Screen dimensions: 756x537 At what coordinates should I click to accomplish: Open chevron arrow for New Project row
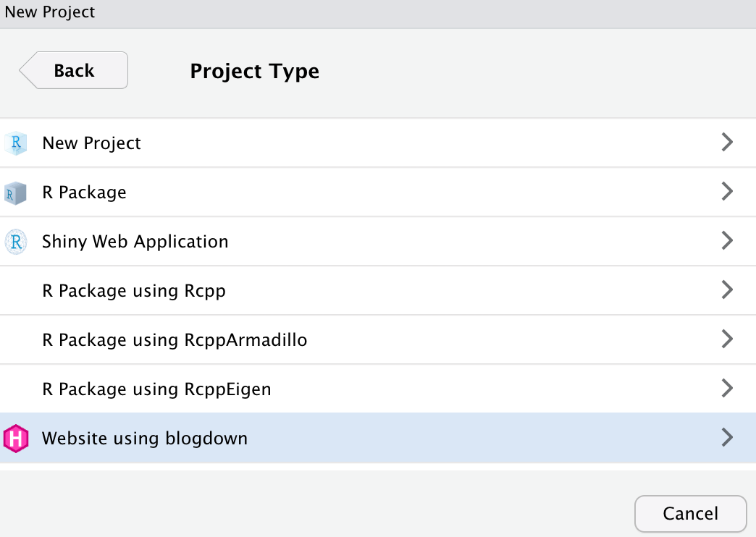(727, 142)
